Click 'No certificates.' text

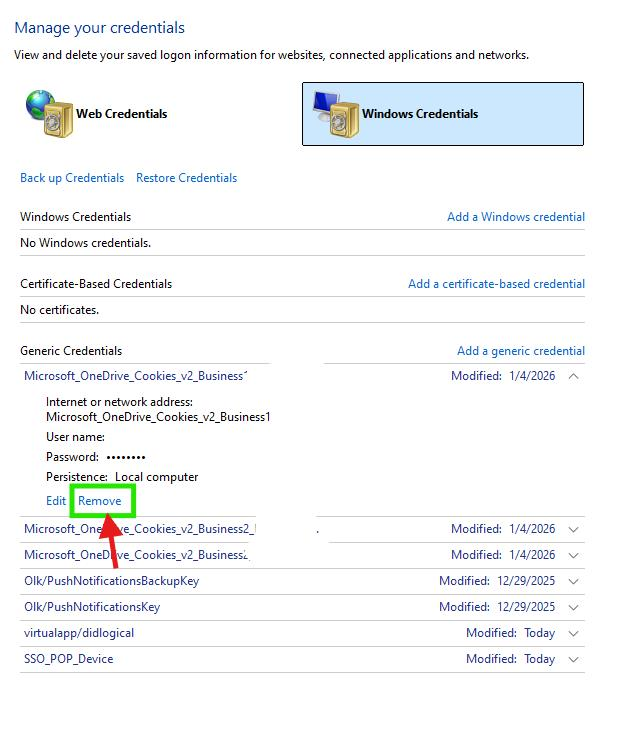click(x=59, y=310)
